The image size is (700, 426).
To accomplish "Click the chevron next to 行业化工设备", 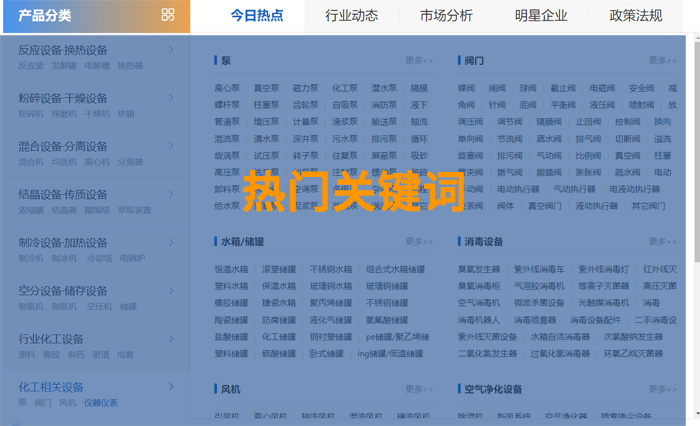I will [x=171, y=338].
